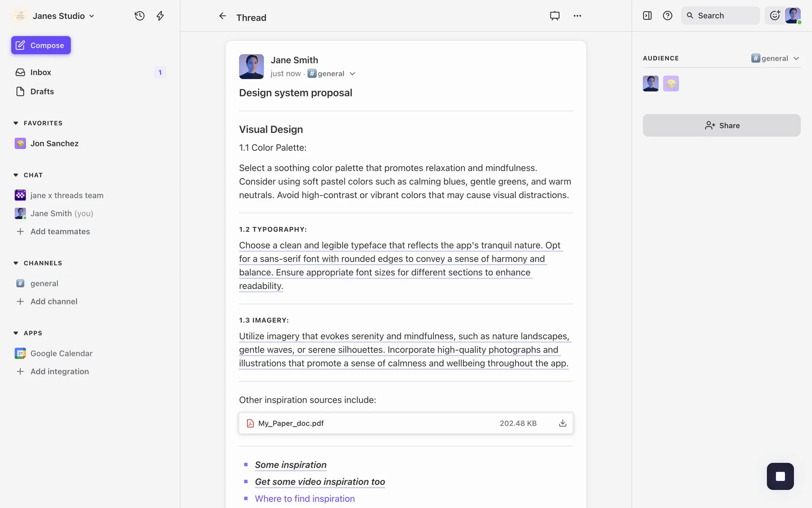Viewport: 812px width, 508px height.
Task: Set status via emoji face icon
Action: click(774, 16)
